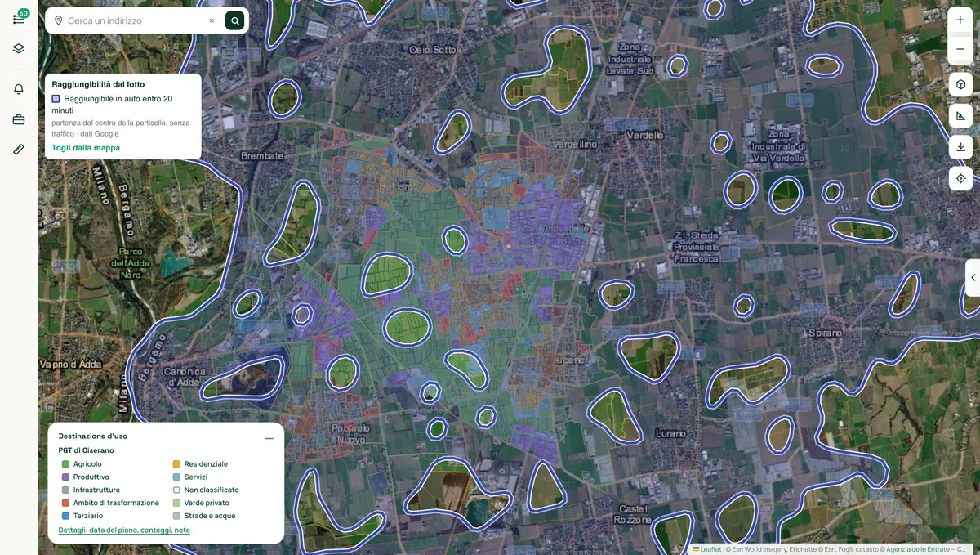
Task: Click the 'Osio Sotto' map label
Action: tap(432, 50)
